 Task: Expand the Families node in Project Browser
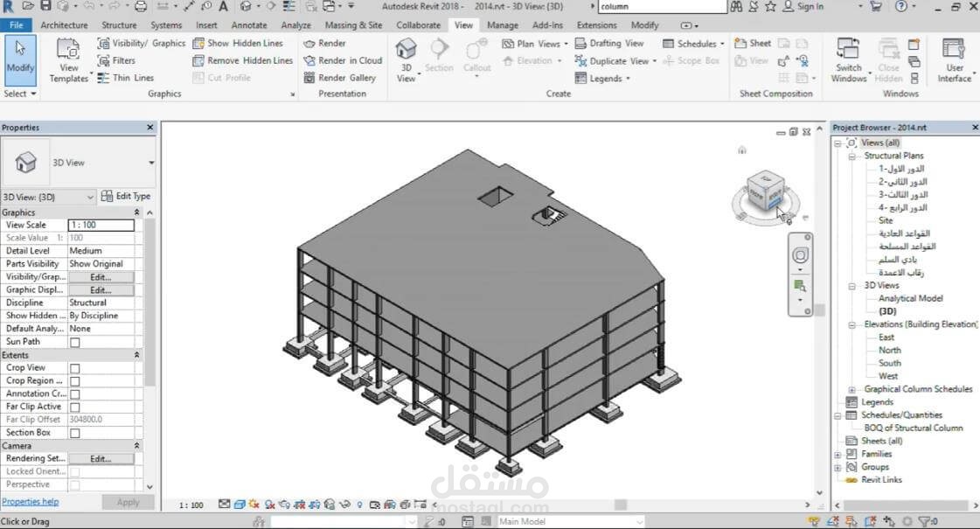(838, 455)
